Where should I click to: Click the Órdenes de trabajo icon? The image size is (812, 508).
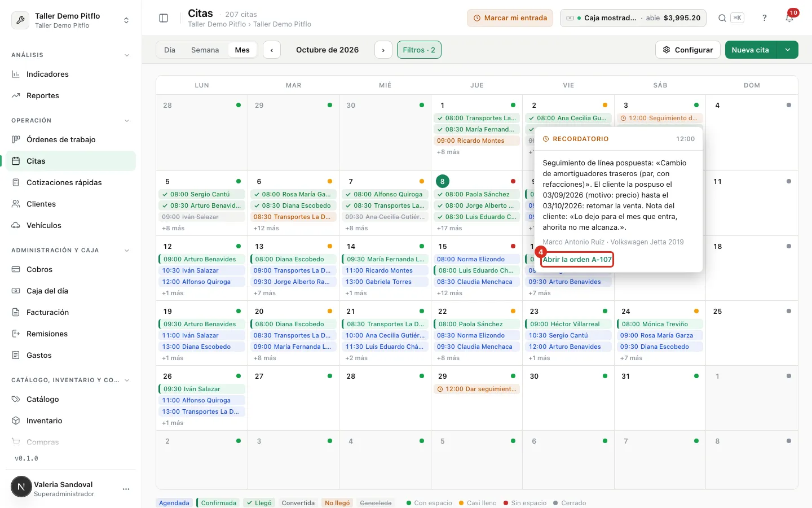pyautogui.click(x=16, y=139)
